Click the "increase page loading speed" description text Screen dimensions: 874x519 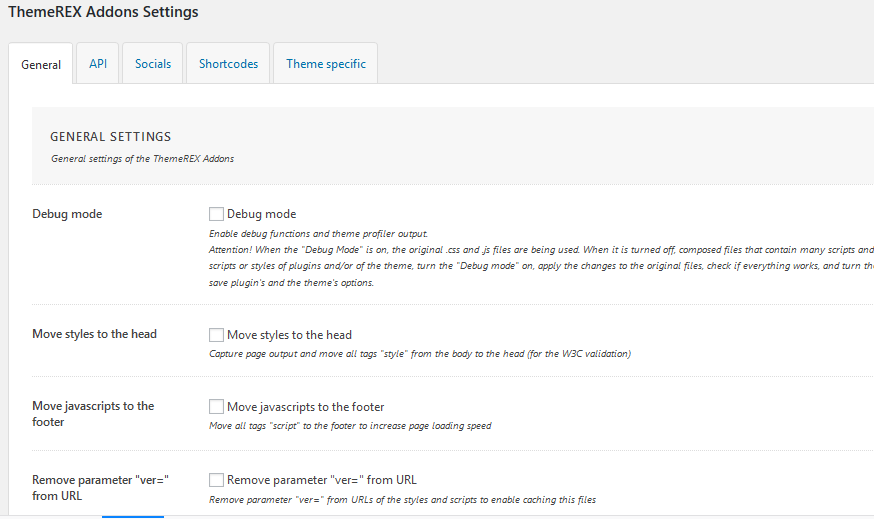click(350, 426)
